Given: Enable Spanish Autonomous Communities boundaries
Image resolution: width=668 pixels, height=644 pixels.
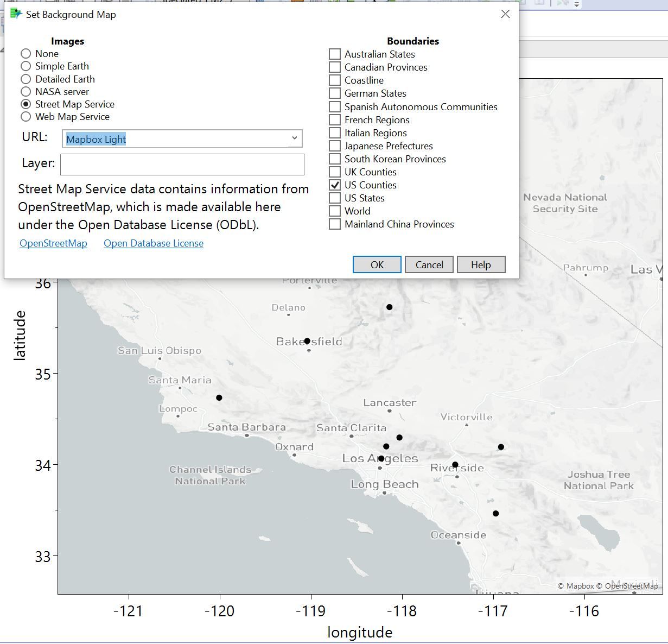Looking at the screenshot, I should pos(334,106).
